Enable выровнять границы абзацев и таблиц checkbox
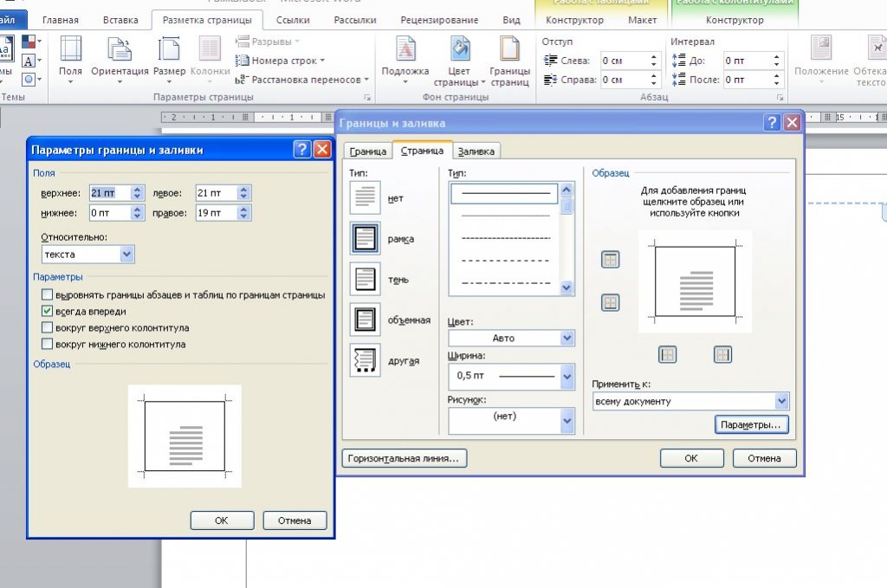Screen dimensions: 887x588 (47, 295)
